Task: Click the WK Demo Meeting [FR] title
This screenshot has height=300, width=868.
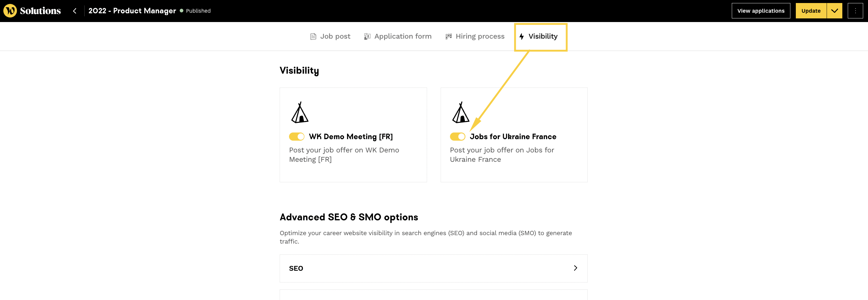Action: tap(351, 136)
